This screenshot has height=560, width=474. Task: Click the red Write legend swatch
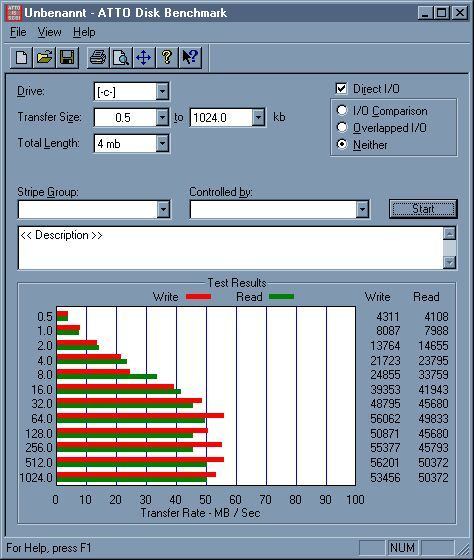pos(198,296)
